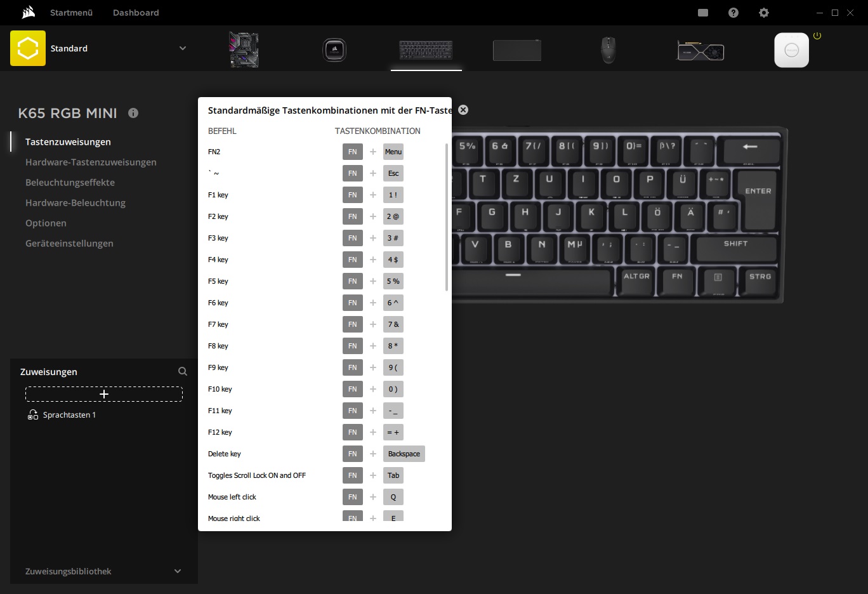Open the Beleuchtungseffekte section
868x594 pixels.
click(70, 182)
